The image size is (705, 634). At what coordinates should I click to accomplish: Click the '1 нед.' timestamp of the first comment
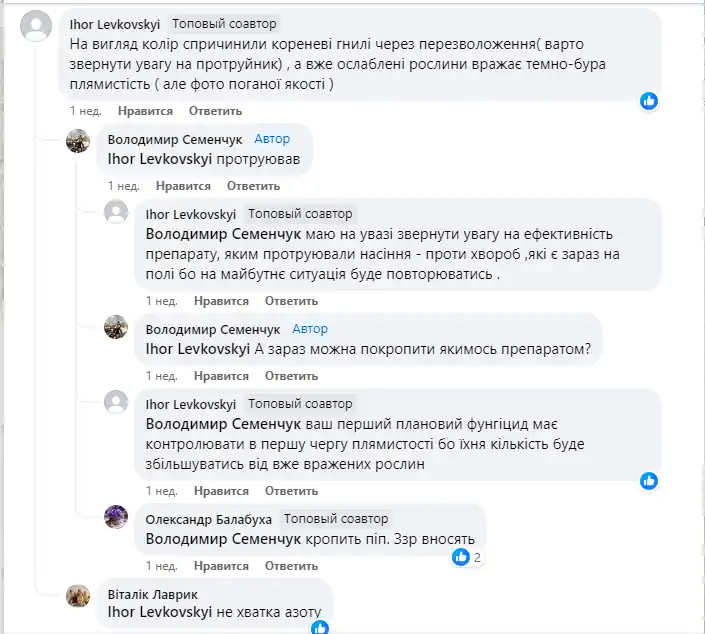[84, 111]
